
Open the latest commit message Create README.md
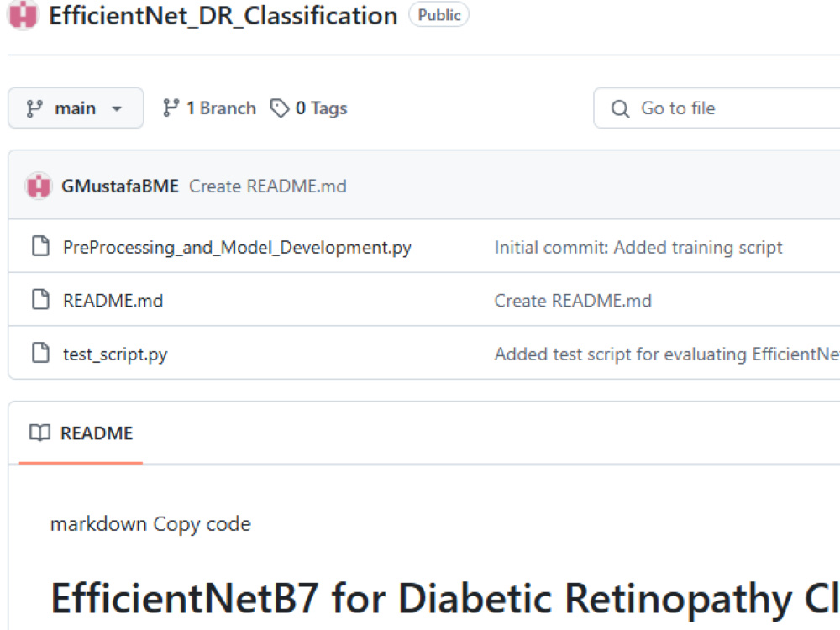tap(268, 186)
